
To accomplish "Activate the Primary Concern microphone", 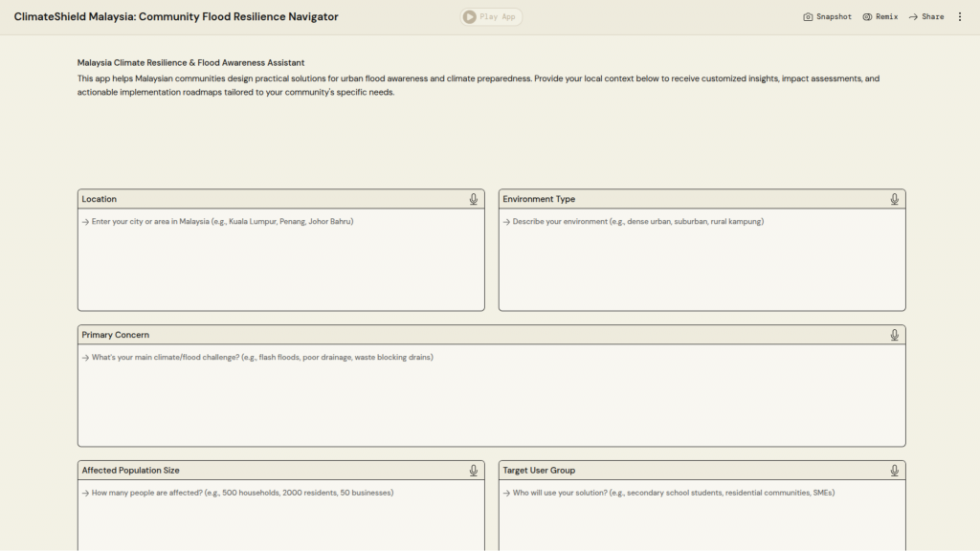I will pos(894,335).
